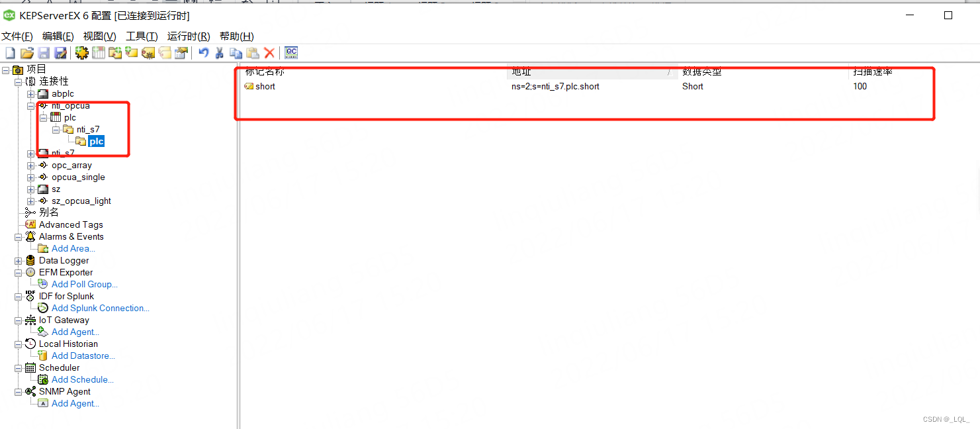Click the New Project toolbar icon

point(10,53)
